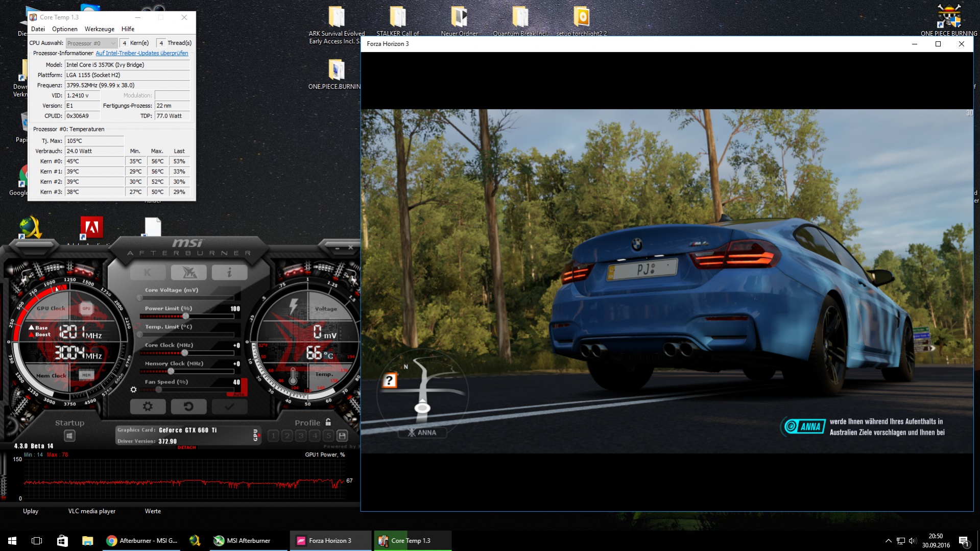Click the Memory Clock slider handle
The height and width of the screenshot is (551, 980).
171,371
